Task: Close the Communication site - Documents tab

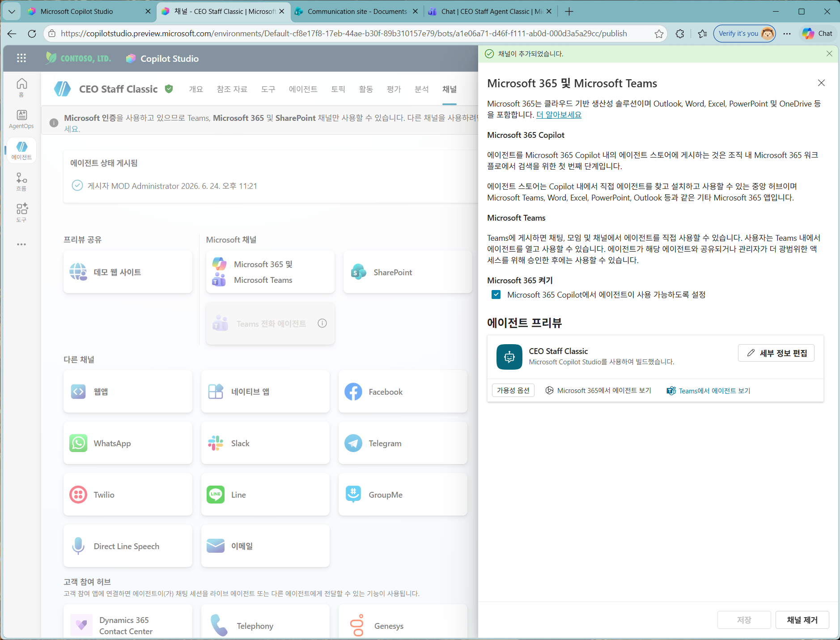Action: click(415, 12)
